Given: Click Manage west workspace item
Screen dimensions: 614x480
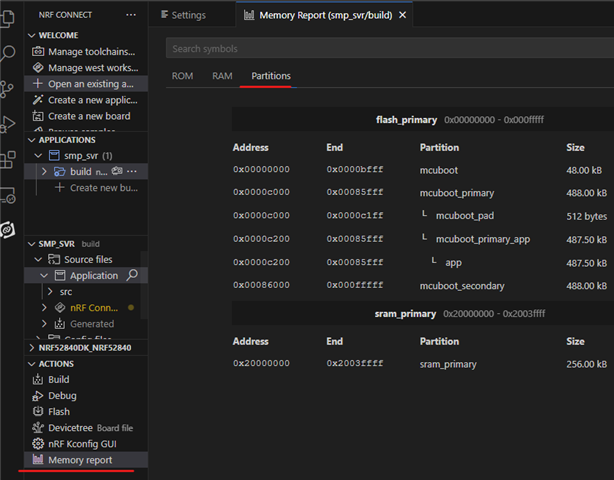Looking at the screenshot, I should 86,68.
